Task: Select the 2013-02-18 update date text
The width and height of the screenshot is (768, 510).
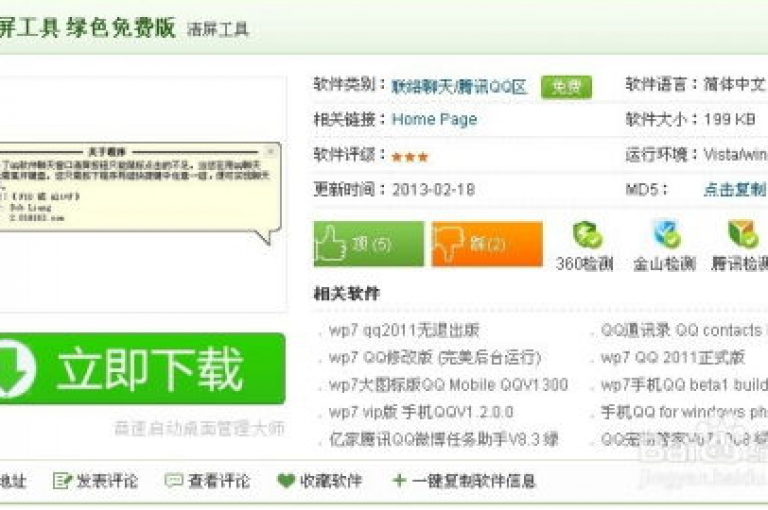Action: 433,190
